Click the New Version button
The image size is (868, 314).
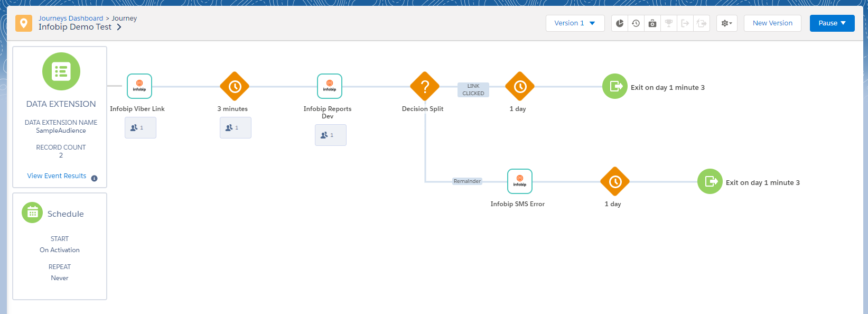click(x=772, y=23)
